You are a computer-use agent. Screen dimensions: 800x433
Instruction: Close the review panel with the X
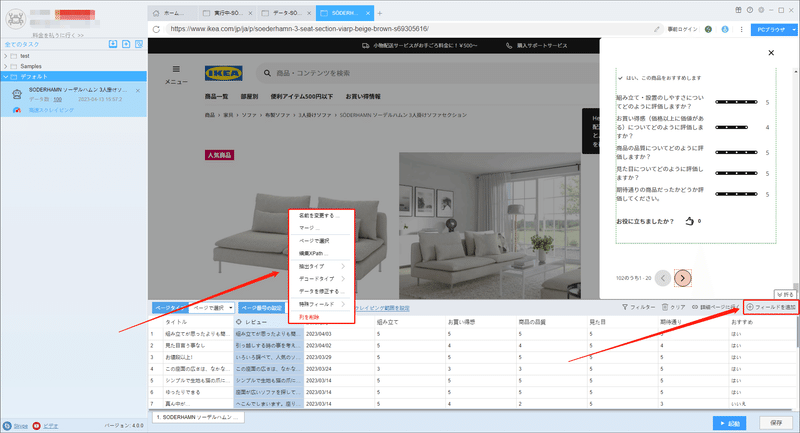771,53
